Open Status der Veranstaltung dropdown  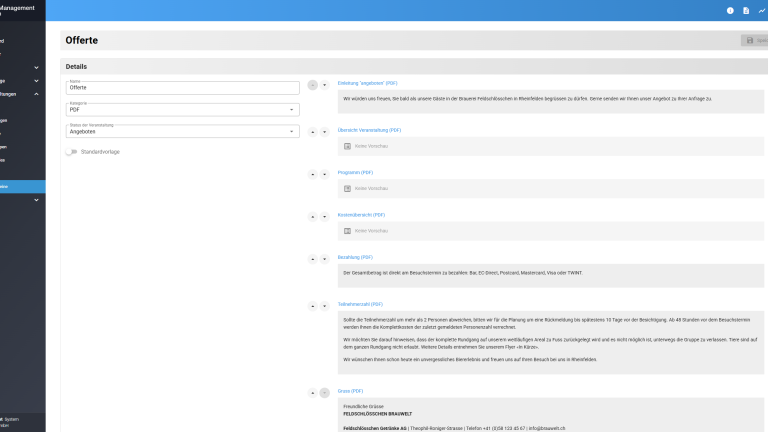pos(182,131)
